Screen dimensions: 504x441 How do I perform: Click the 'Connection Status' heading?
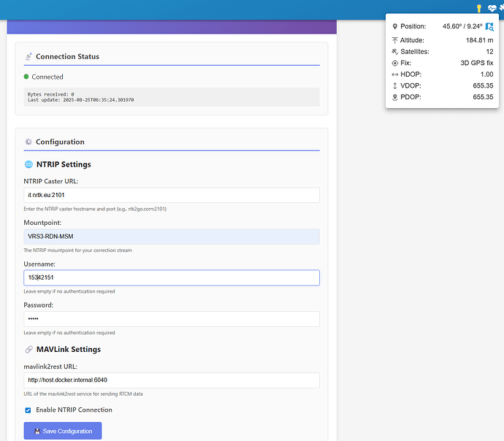(67, 56)
